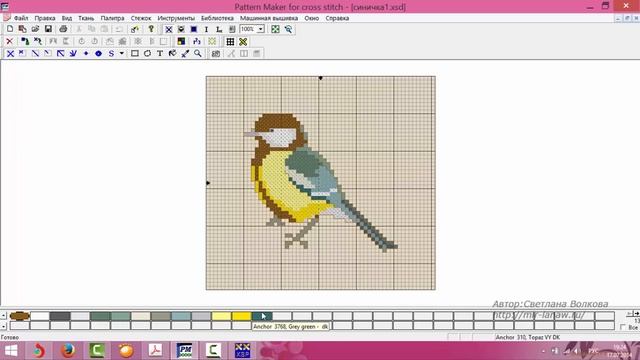
Task: Open the Windows Start button
Action: 11,351
